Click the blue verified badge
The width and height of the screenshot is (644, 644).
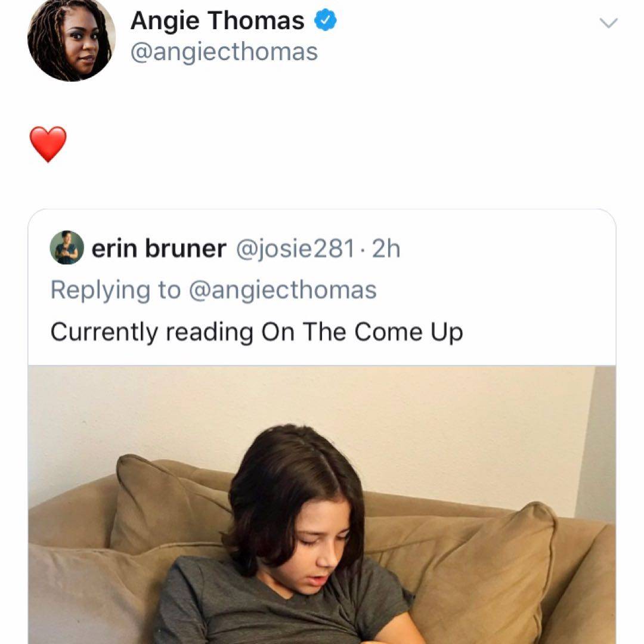coord(326,21)
